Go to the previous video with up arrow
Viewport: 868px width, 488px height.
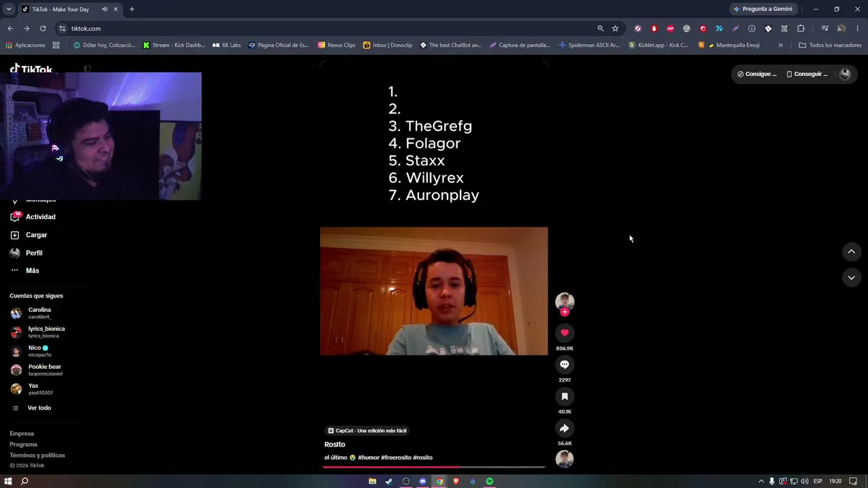[851, 251]
